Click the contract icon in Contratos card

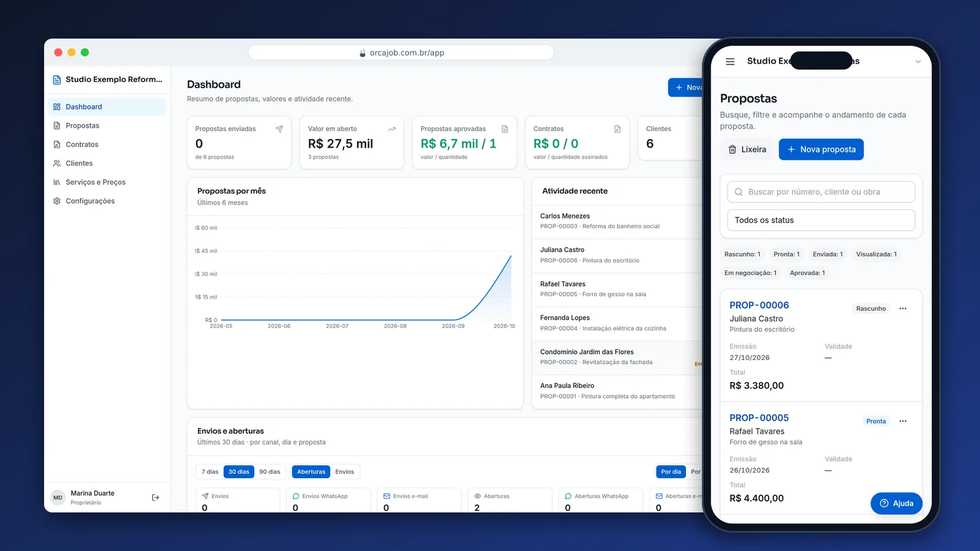click(617, 129)
